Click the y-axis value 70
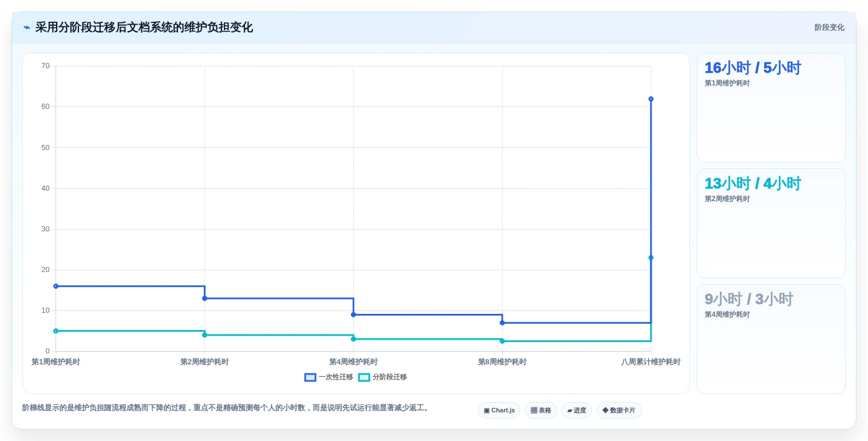 point(45,66)
